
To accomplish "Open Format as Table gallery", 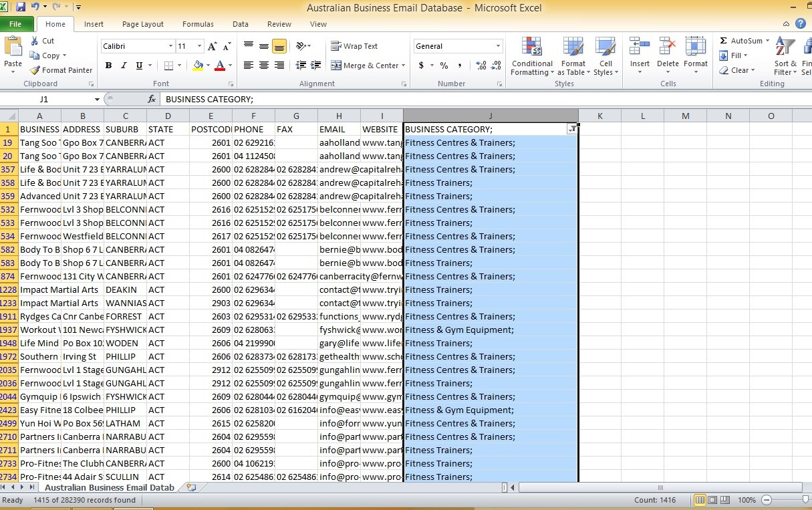I will click(573, 48).
